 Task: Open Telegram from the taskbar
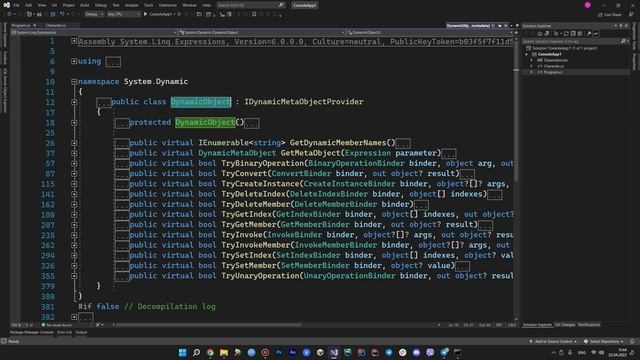pos(389,352)
